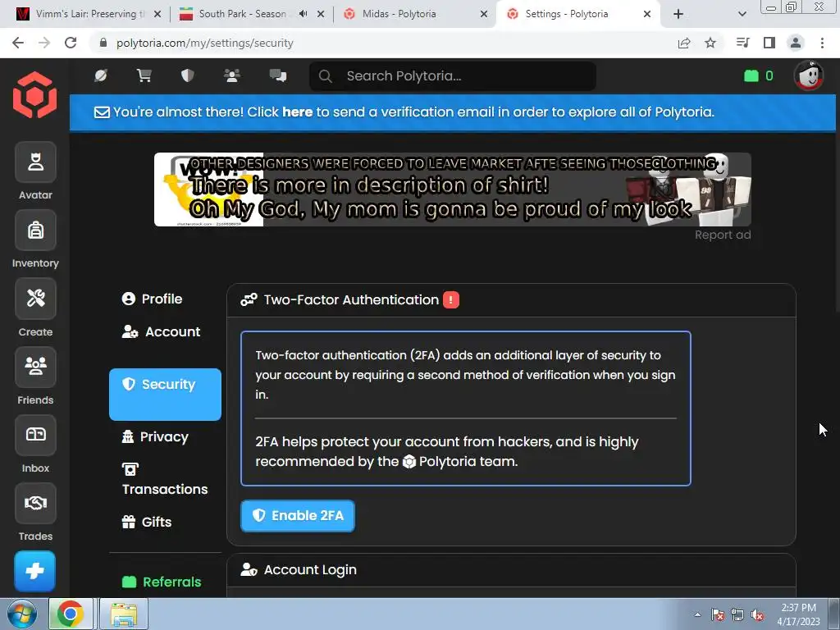The width and height of the screenshot is (840, 630).
Task: Open Chrome media control icon
Action: coord(742,43)
